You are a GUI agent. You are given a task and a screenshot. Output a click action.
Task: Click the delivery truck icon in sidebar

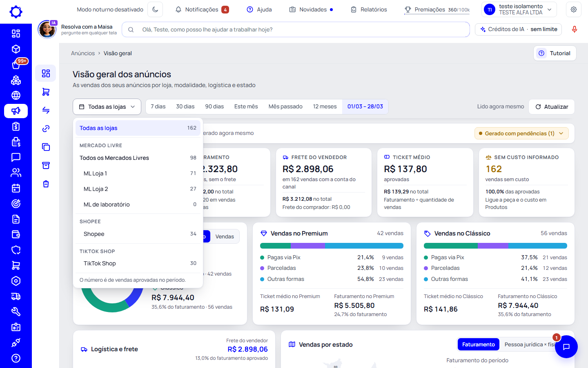tap(16, 296)
